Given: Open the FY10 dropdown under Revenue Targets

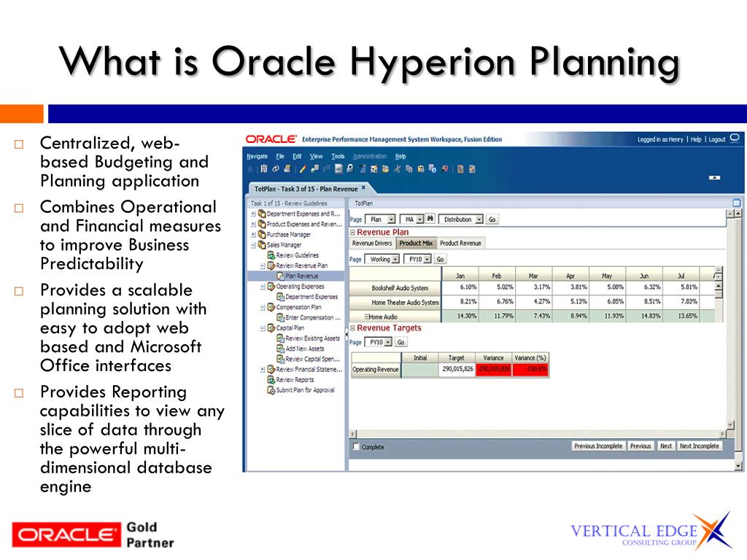Looking at the screenshot, I should tap(388, 342).
